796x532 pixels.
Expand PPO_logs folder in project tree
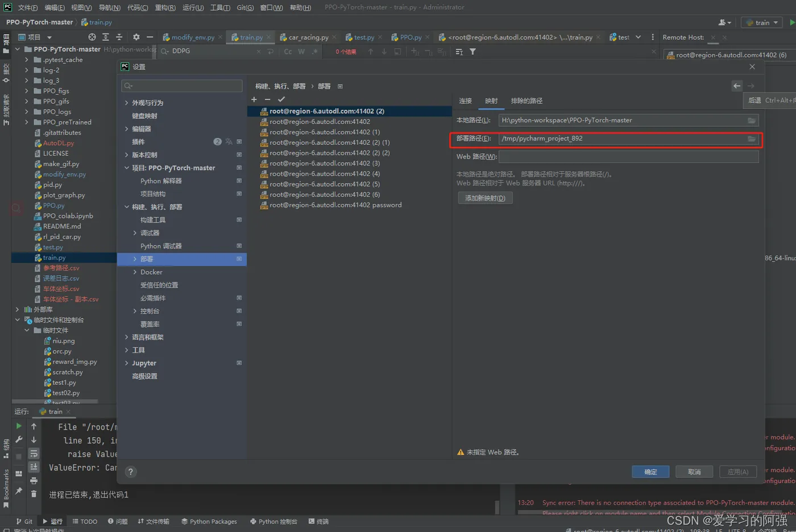pos(26,111)
